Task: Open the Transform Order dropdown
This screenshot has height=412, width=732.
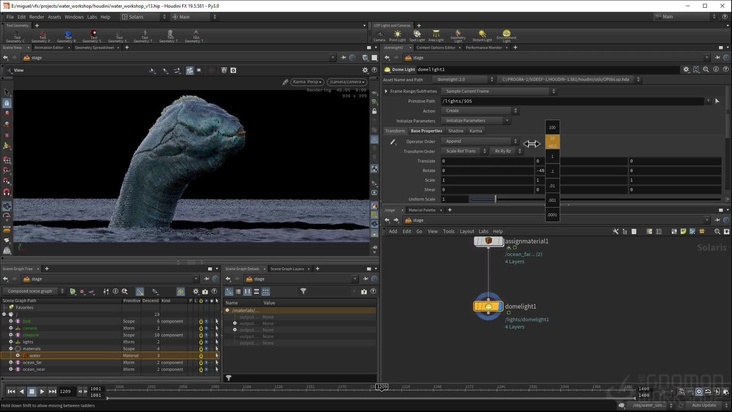Action: [x=464, y=151]
